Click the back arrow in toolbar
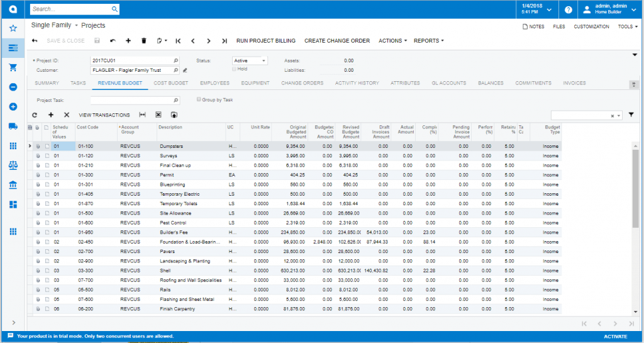644x343 pixels. pos(35,41)
